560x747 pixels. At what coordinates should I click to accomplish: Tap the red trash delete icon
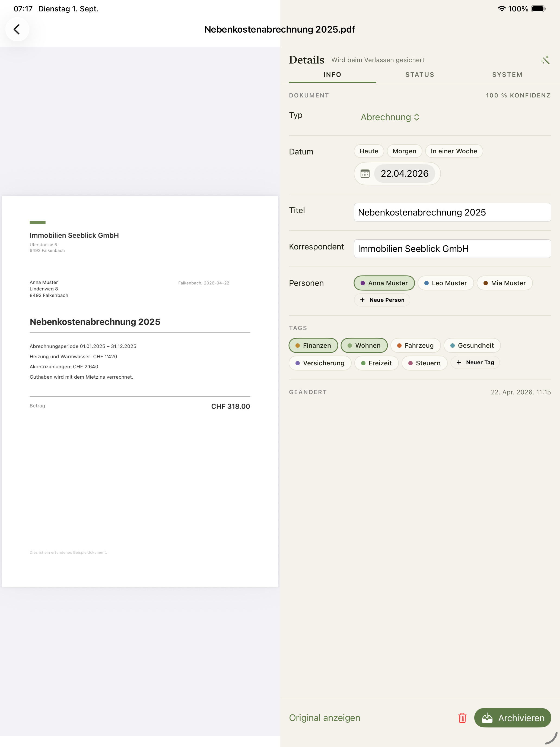click(462, 718)
